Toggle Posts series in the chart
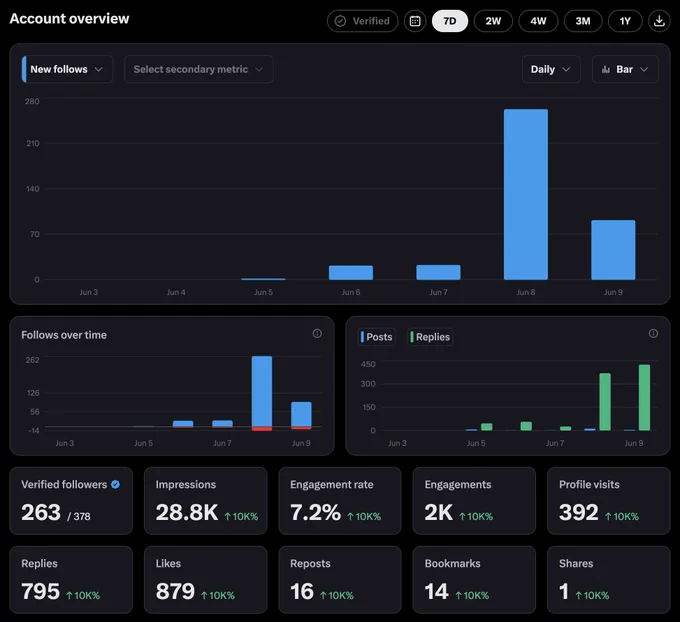This screenshot has width=680, height=622. [x=376, y=337]
